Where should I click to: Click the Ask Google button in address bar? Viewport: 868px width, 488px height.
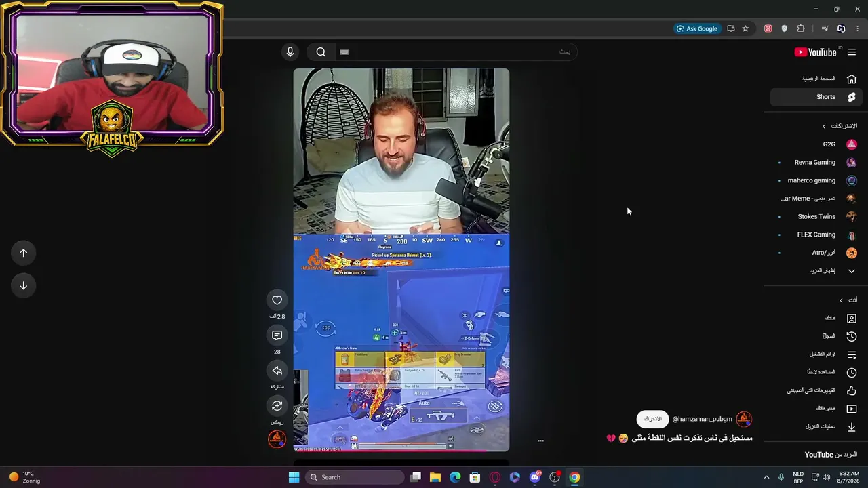696,28
